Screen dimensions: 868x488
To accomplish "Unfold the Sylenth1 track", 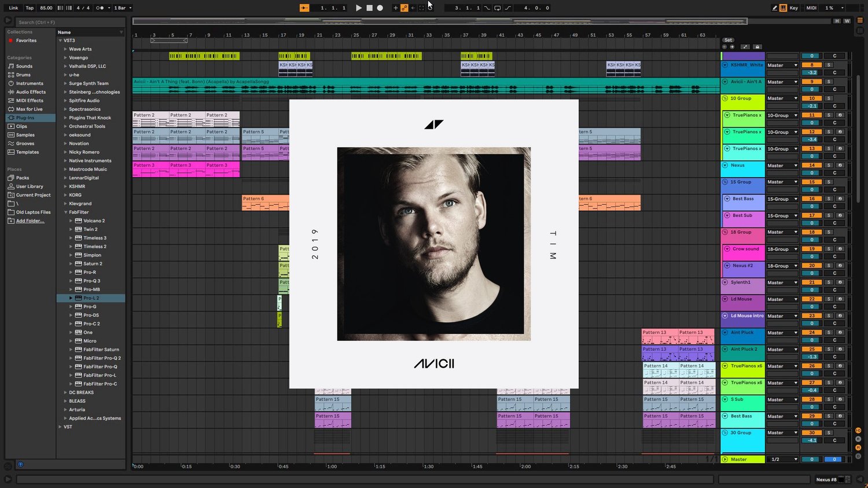I will (x=725, y=282).
